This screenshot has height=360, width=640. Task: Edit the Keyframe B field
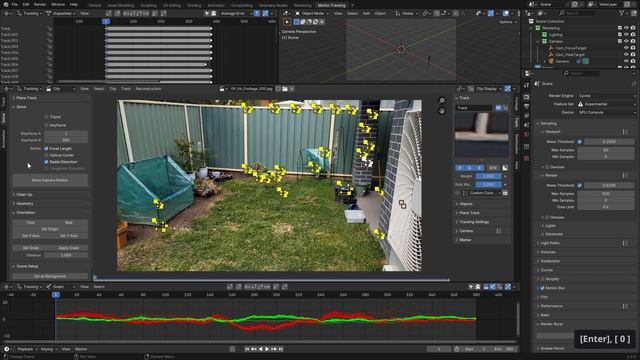[x=66, y=140]
